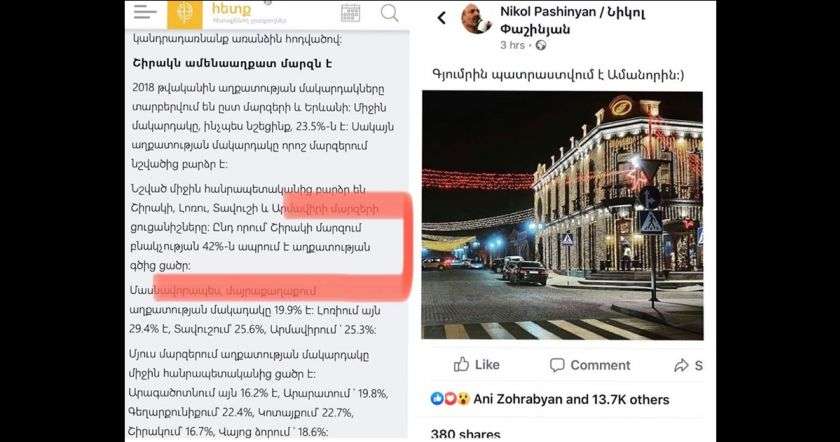View the 380 shares list

466,433
